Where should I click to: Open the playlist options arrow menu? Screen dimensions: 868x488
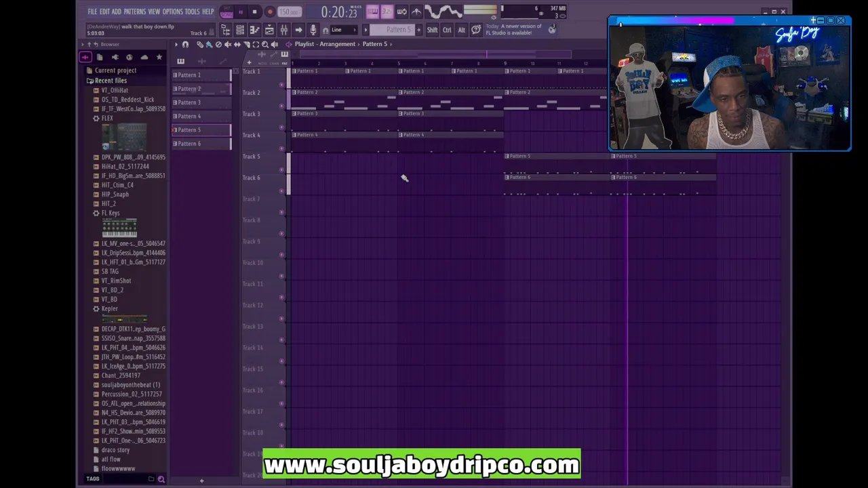[176, 44]
